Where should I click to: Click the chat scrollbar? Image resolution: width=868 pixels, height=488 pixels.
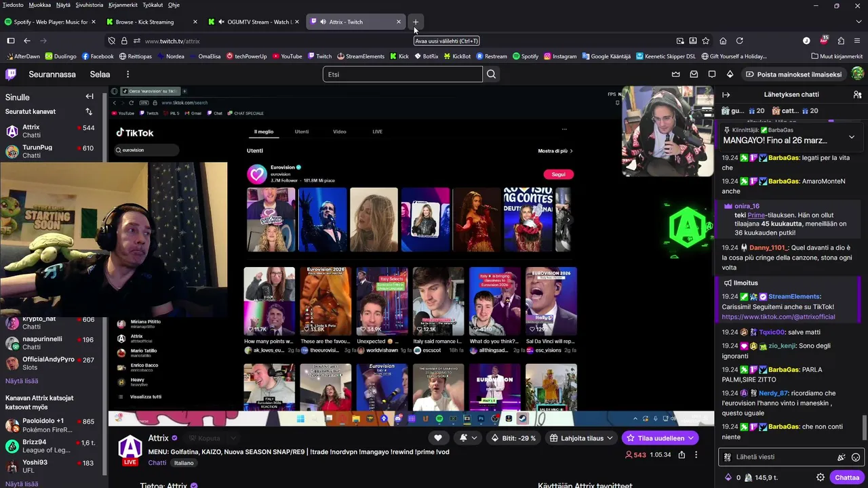point(865,428)
